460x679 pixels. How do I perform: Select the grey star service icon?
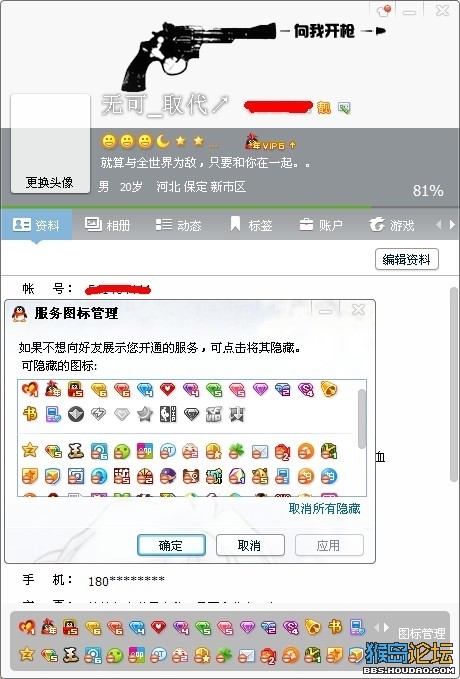point(145,415)
